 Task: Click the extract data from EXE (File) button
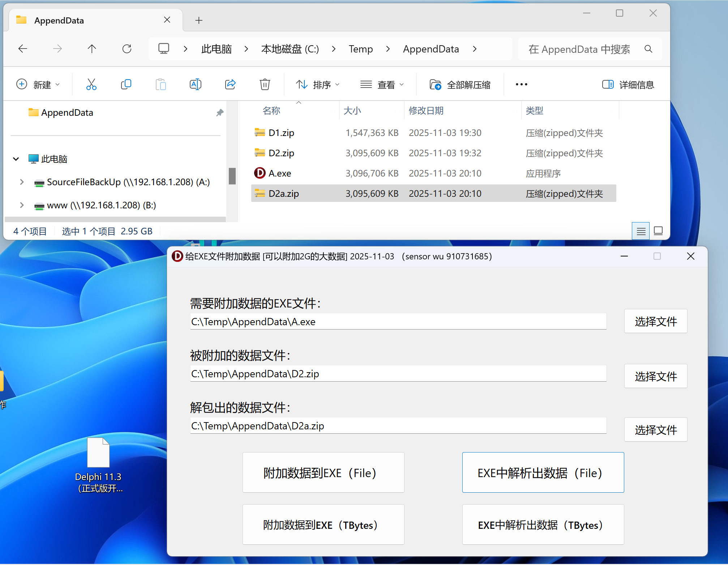click(543, 472)
